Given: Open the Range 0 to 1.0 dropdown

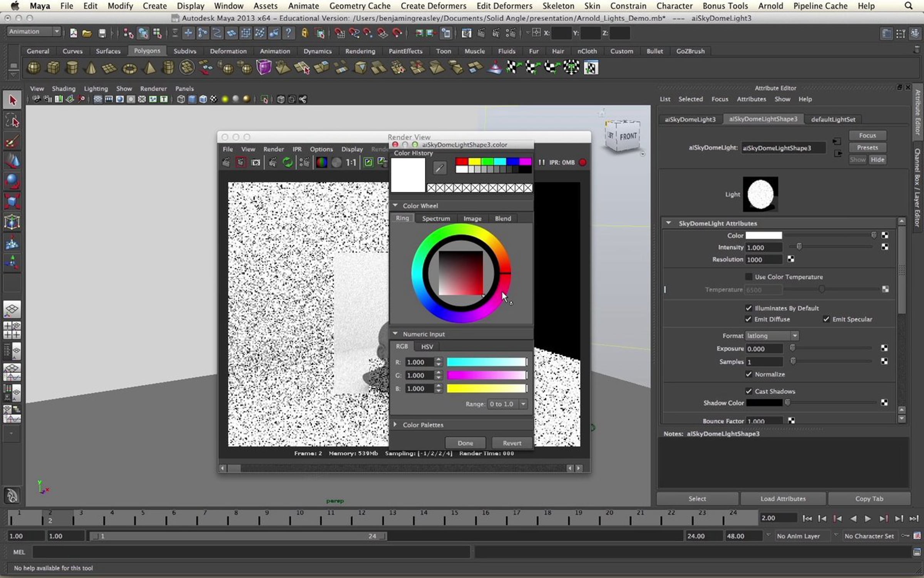Looking at the screenshot, I should (507, 404).
